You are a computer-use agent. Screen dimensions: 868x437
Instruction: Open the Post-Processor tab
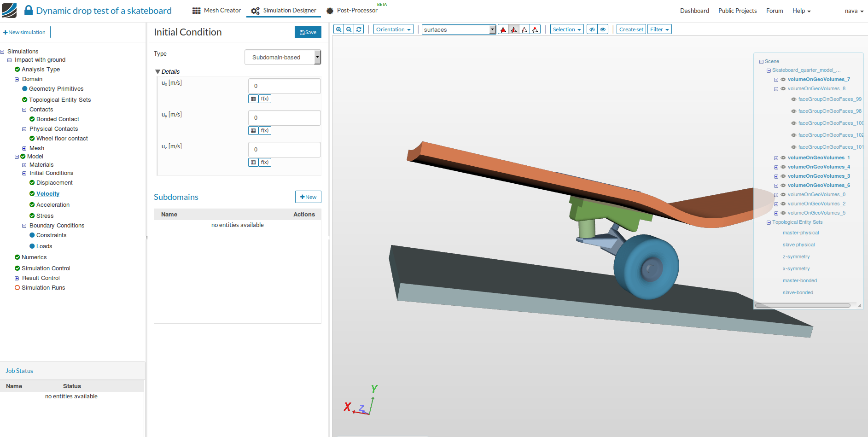(352, 11)
